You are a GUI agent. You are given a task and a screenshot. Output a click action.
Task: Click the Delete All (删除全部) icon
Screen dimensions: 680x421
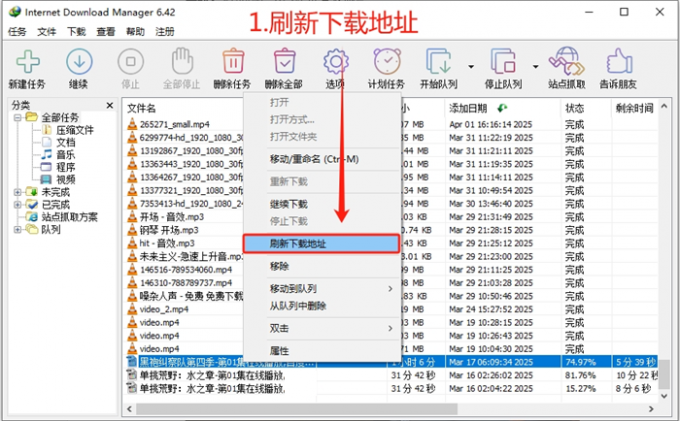tap(284, 61)
